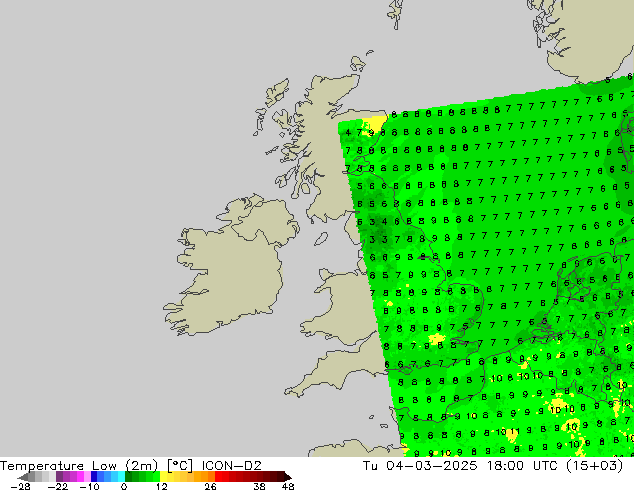
Task: Click the Isle of Man on the map
Action: pyautogui.click(x=321, y=239)
